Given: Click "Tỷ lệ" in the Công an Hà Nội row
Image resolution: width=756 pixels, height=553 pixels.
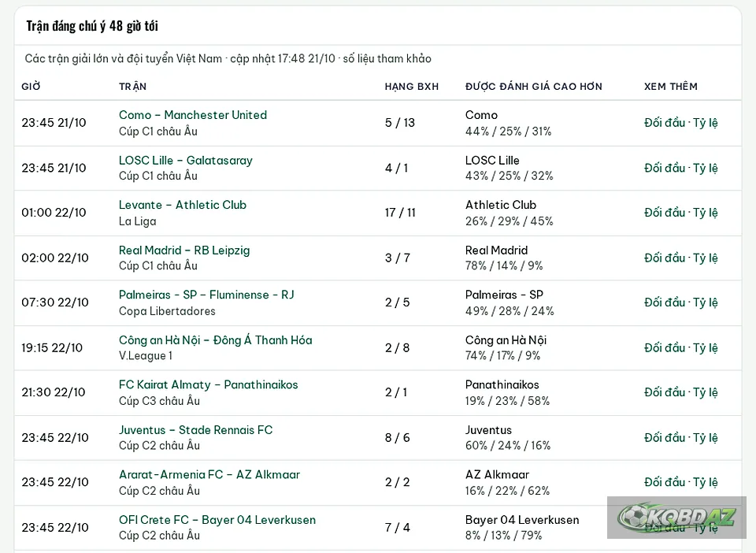Looking at the screenshot, I should (x=706, y=347).
